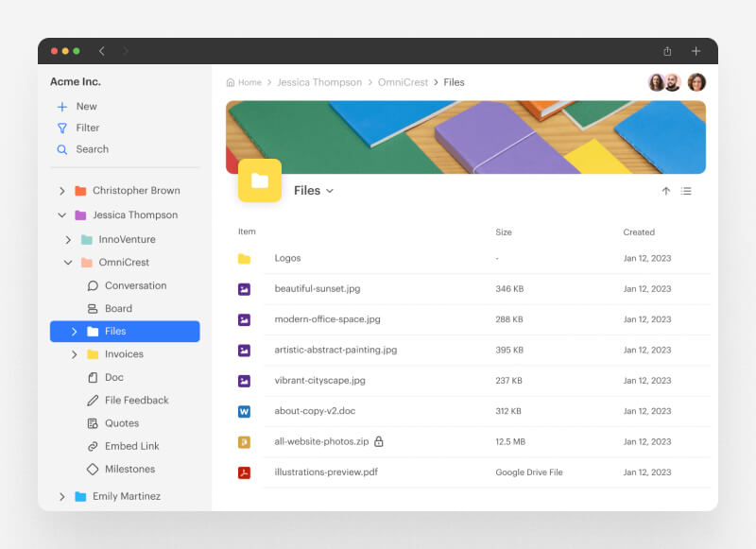Click the Quotes icon in sidebar

pos(93,423)
